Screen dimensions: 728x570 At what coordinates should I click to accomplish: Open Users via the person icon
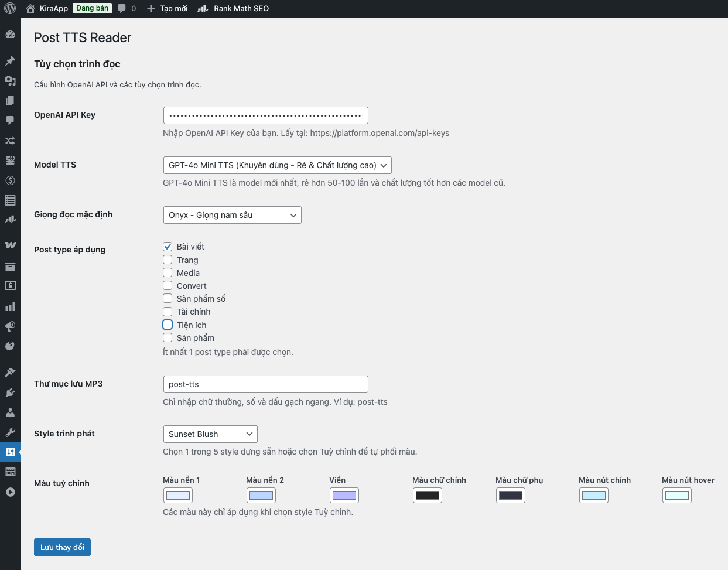click(10, 412)
